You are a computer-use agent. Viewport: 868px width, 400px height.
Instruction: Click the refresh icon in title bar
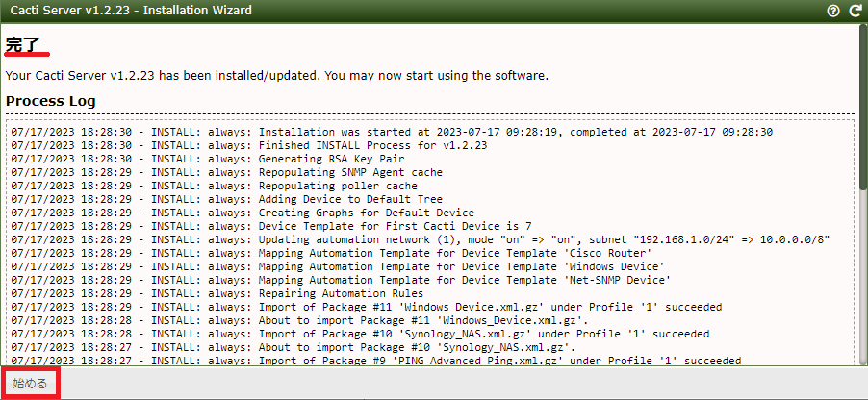point(855,11)
